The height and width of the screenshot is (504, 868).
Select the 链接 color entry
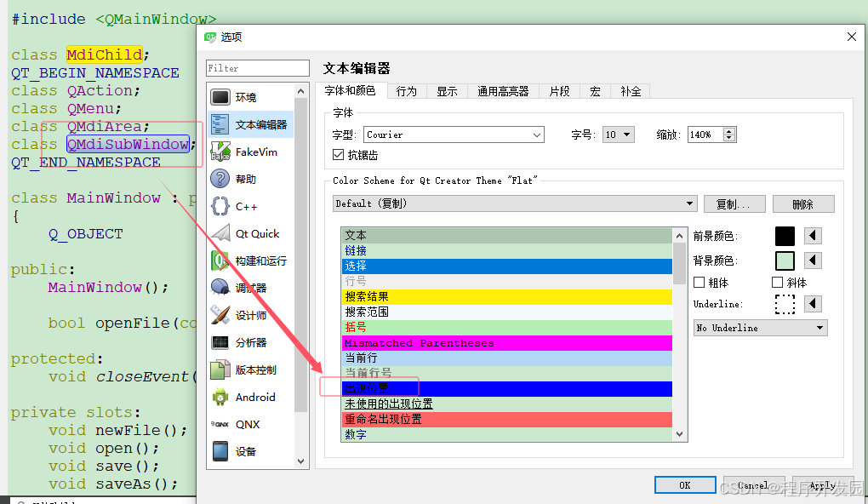[x=507, y=251]
